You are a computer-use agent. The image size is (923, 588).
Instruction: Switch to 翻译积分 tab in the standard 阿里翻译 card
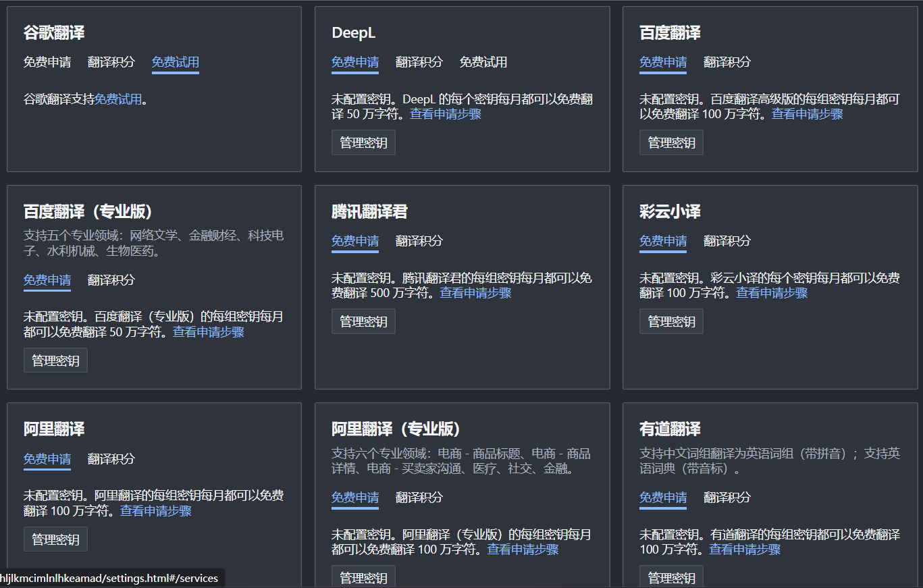(111, 459)
